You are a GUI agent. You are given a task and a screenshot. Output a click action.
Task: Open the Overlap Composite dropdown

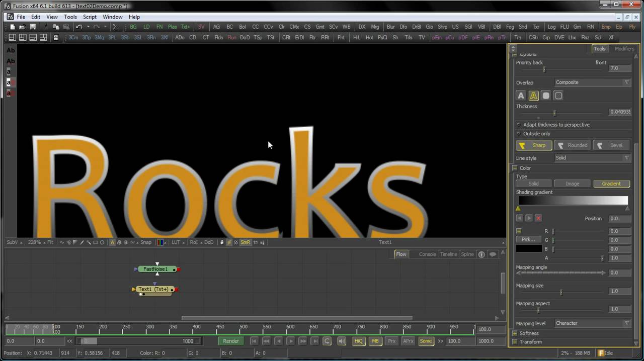click(593, 82)
